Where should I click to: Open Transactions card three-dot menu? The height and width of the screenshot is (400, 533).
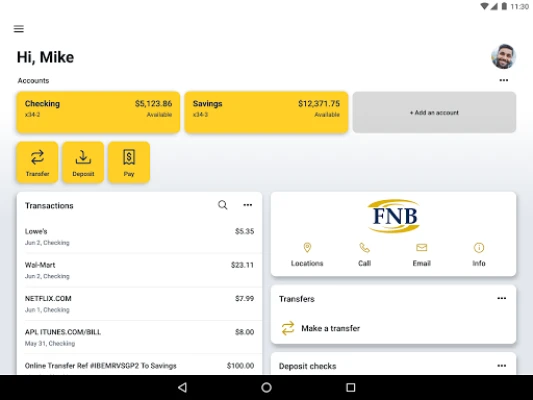tap(247, 205)
